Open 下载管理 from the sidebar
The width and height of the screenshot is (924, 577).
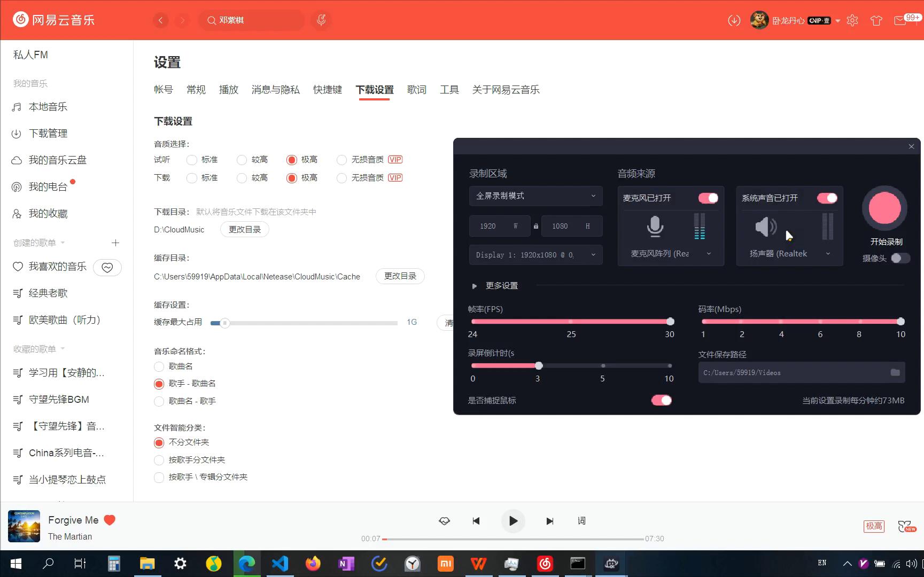coord(48,133)
